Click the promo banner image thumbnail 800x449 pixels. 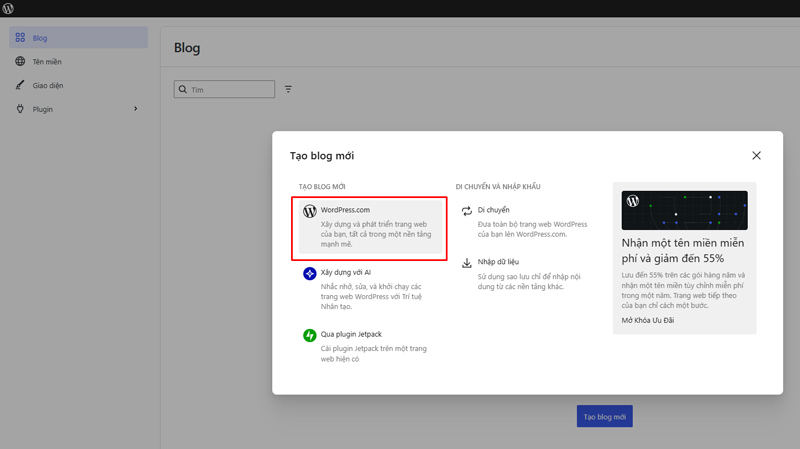click(684, 210)
